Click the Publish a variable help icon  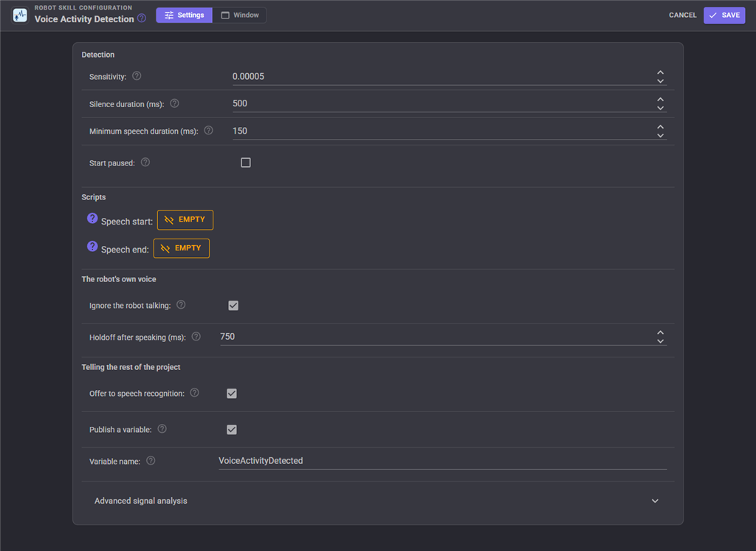point(162,428)
